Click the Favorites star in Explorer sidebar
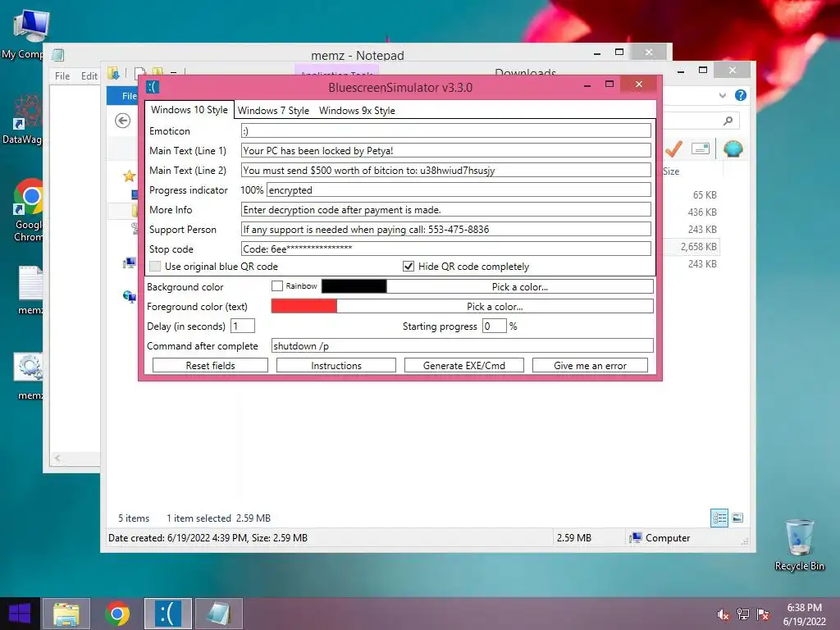This screenshot has height=630, width=840. (x=129, y=176)
